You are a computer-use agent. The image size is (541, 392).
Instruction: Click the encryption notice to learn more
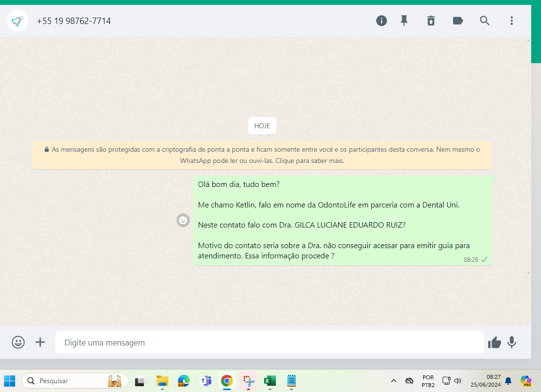262,155
